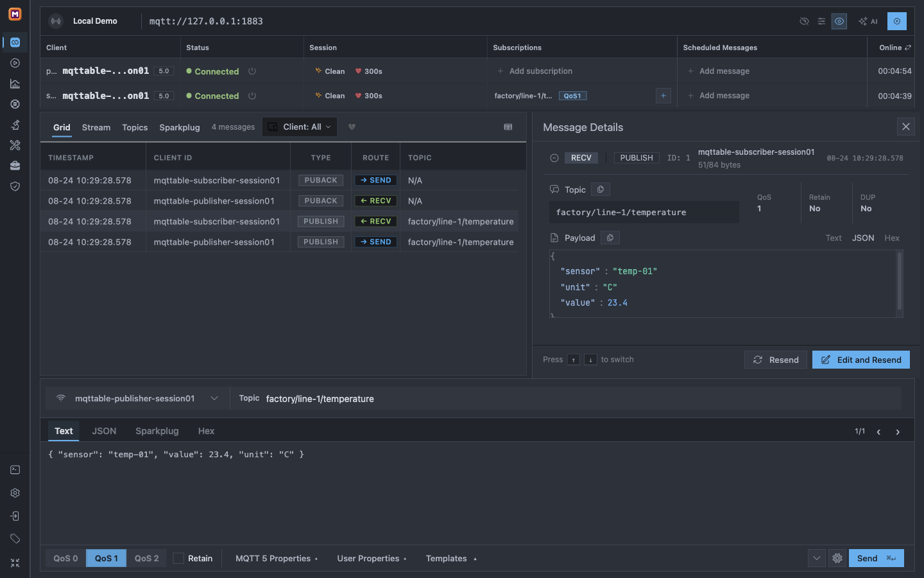Select QoS 0 for publishing
Viewport: 924px width, 578px height.
[65, 558]
